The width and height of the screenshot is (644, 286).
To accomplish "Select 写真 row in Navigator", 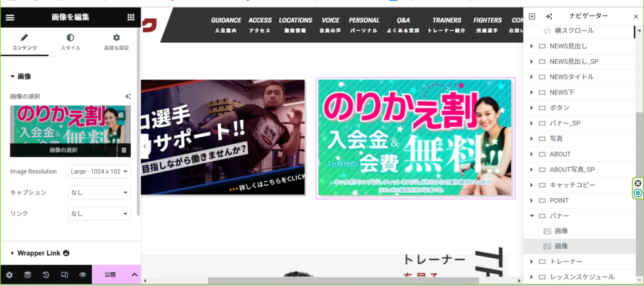I will pos(579,139).
